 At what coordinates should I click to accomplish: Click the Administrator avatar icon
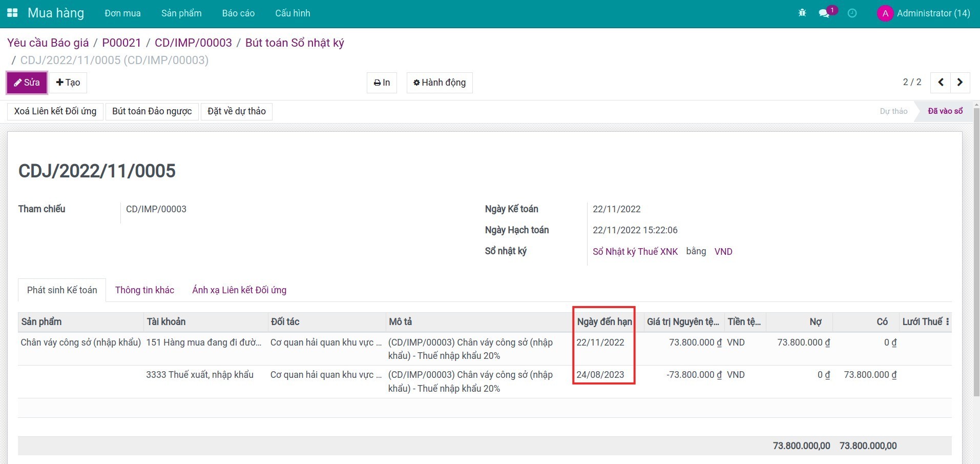tap(885, 13)
